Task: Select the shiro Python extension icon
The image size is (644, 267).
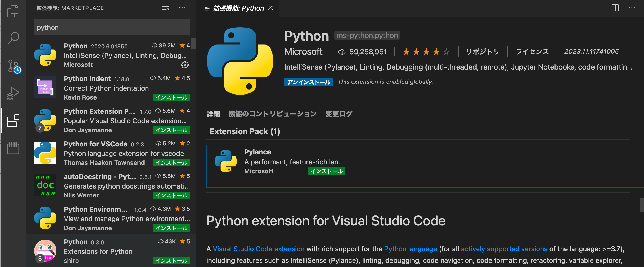Action: [x=45, y=251]
